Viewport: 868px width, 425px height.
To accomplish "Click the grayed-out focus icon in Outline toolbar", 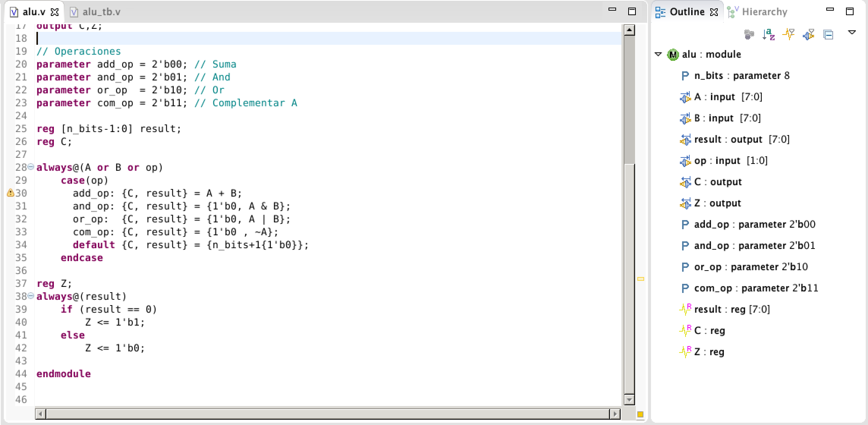I will (749, 35).
